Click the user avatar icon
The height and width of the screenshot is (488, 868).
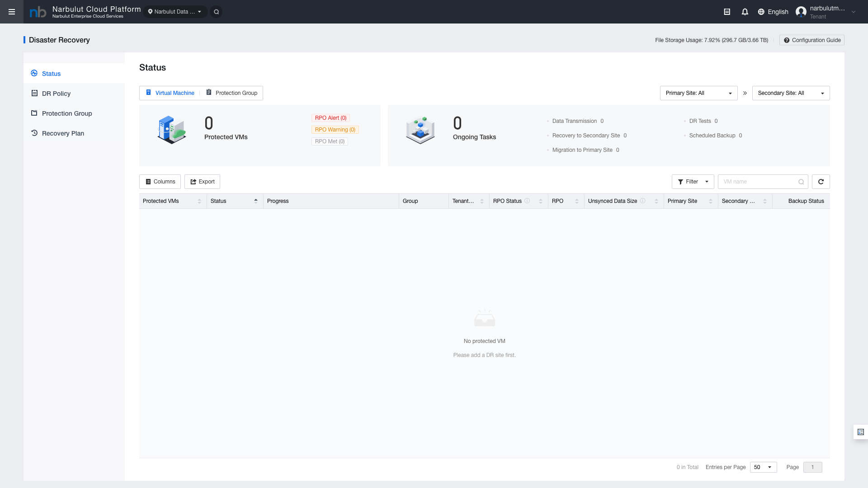click(x=801, y=12)
